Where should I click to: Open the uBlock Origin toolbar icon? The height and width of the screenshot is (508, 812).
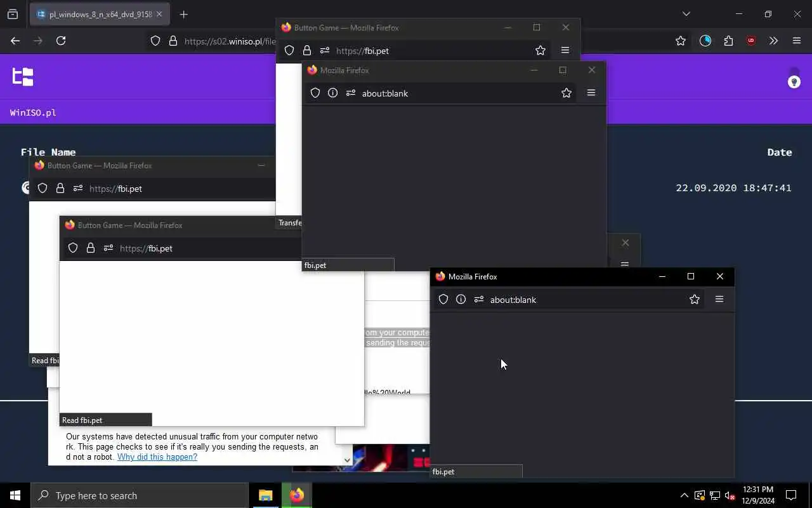click(751, 41)
